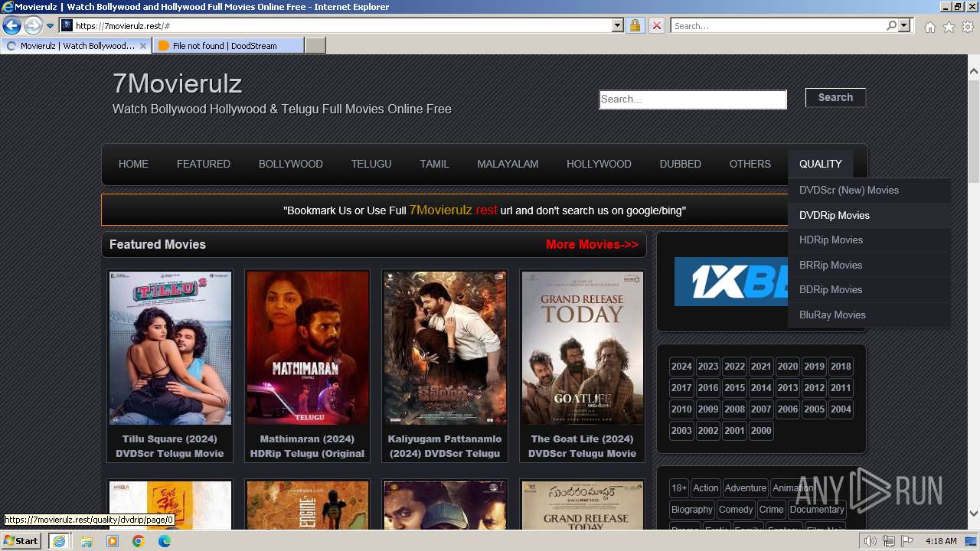Select BDRip Movies from dropdown
The height and width of the screenshot is (551, 980).
pos(869,289)
